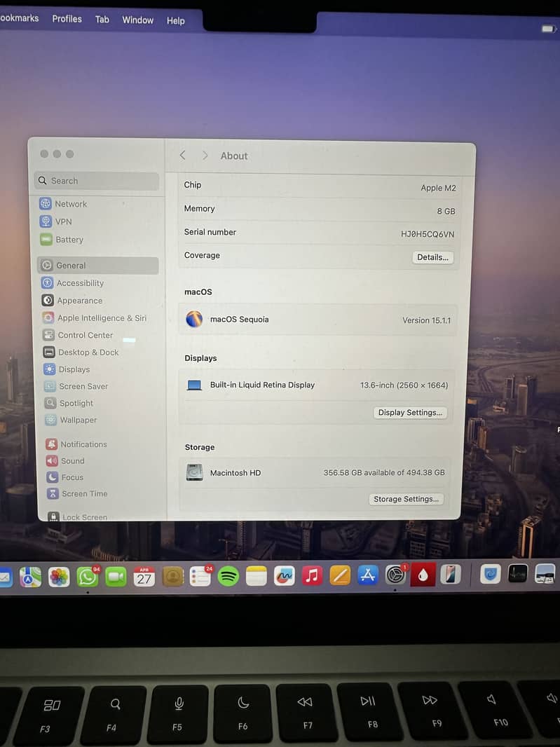The width and height of the screenshot is (560, 747).
Task: Click the Version 15.1.1 text
Action: click(427, 320)
